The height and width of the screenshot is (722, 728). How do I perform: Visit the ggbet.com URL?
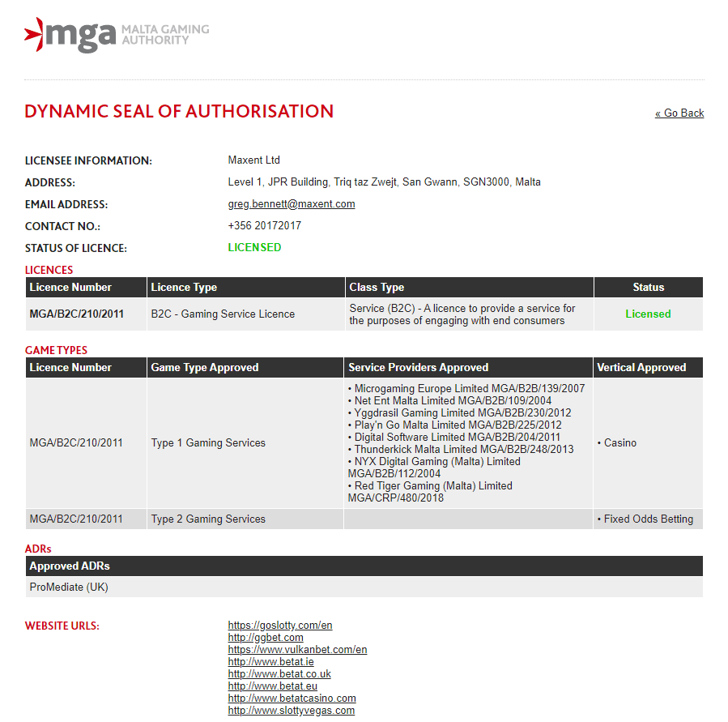pos(266,638)
